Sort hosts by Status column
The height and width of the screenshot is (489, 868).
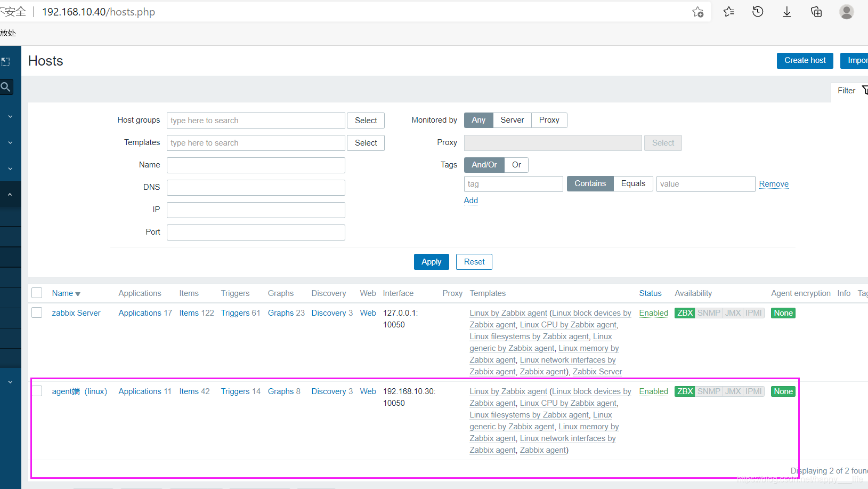point(650,293)
